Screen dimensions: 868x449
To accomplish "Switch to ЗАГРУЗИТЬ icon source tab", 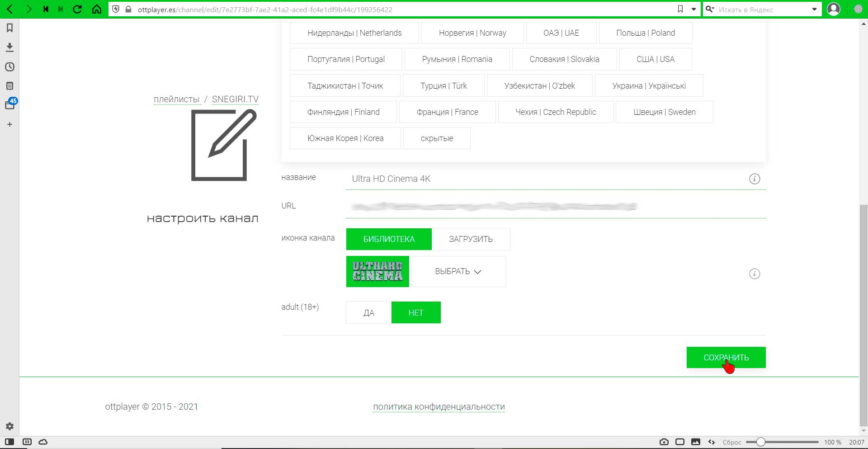I will [471, 239].
